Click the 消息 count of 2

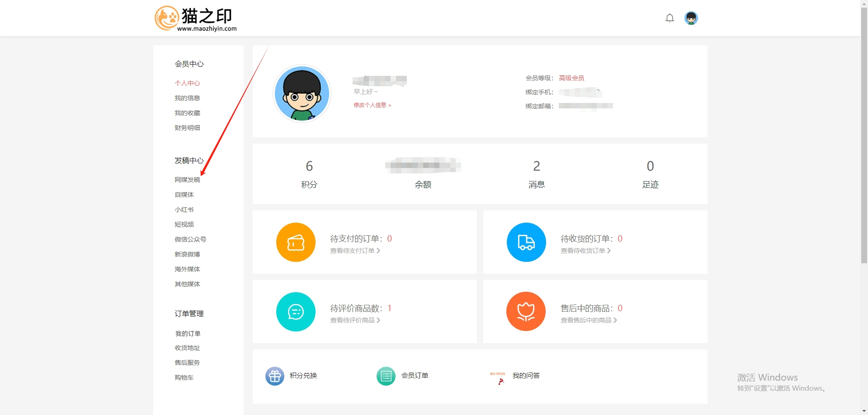[x=537, y=166]
